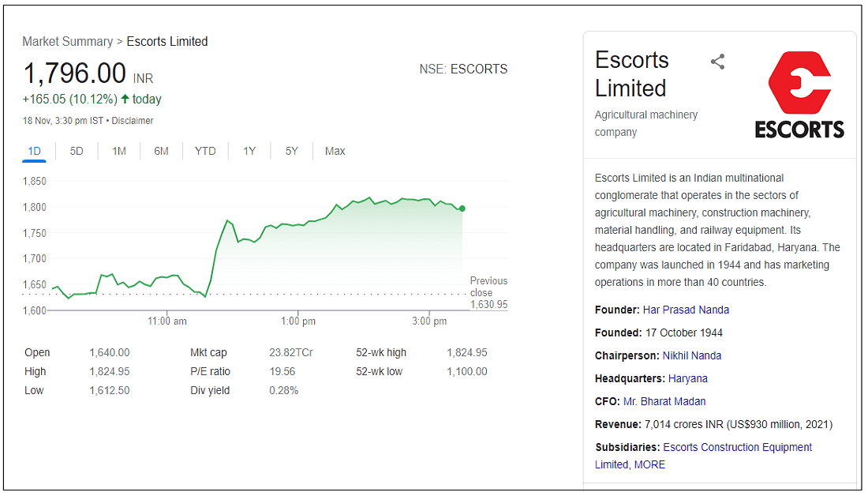Viewport: 868px width, 496px height.
Task: Click the share icon beside Escorts Limited
Action: pyautogui.click(x=717, y=62)
